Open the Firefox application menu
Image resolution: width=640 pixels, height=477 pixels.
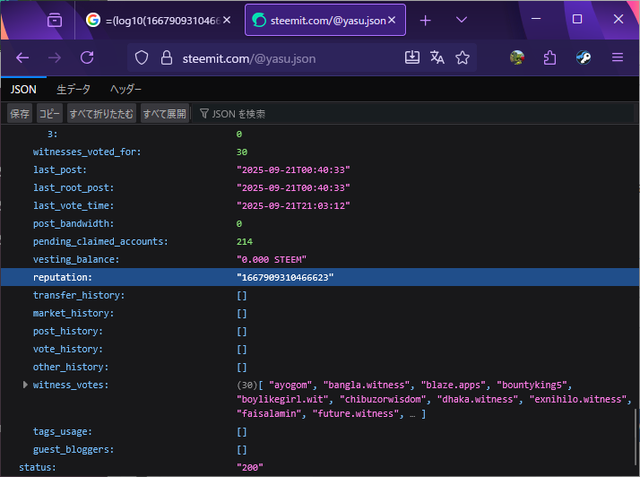(x=617, y=58)
